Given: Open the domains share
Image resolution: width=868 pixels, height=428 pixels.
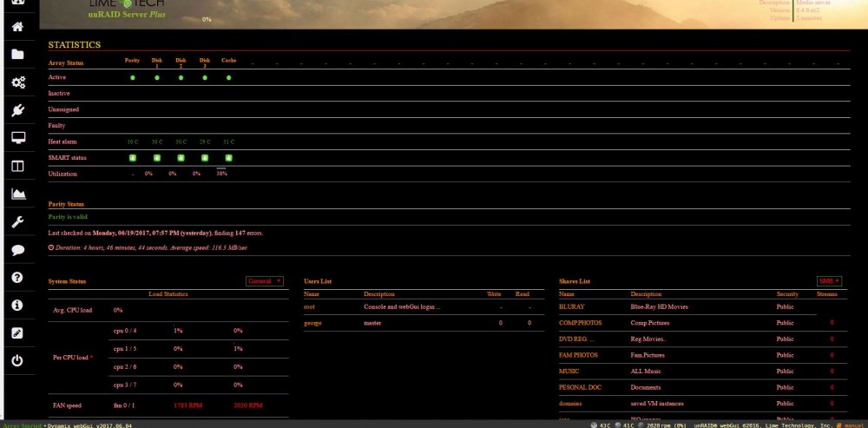Looking at the screenshot, I should tap(570, 404).
